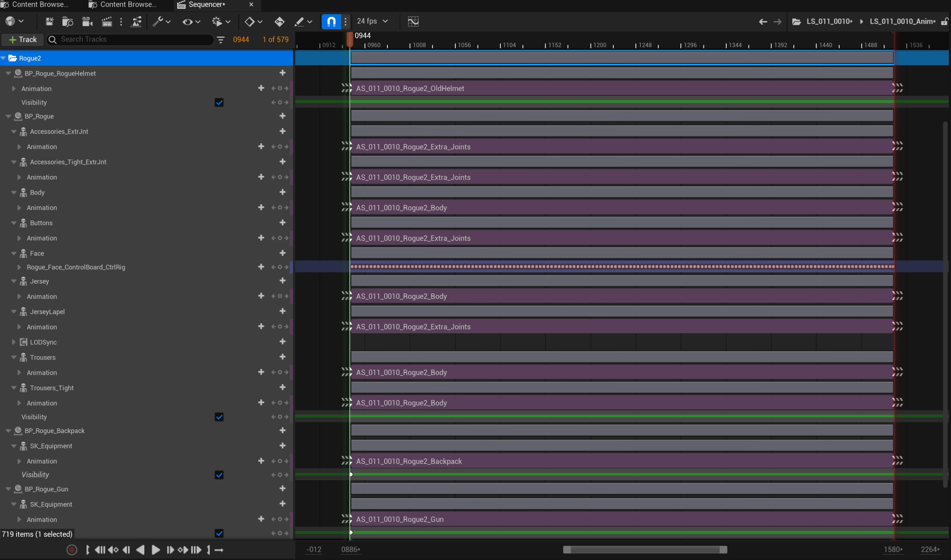Click the timeline horizontal zoom scrollbar
The height and width of the screenshot is (560, 951).
pyautogui.click(x=645, y=550)
